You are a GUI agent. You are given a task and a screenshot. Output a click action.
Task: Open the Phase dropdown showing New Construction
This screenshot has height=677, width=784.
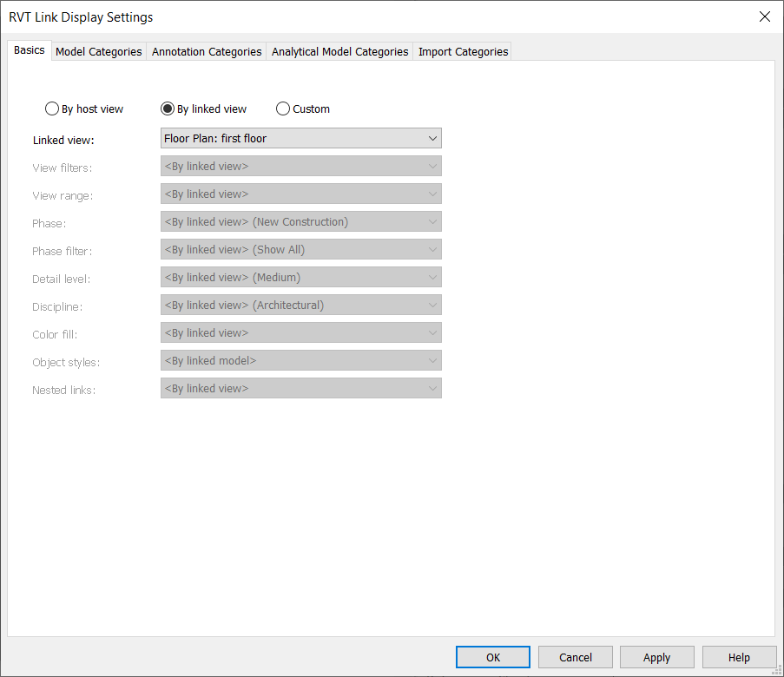(301, 221)
